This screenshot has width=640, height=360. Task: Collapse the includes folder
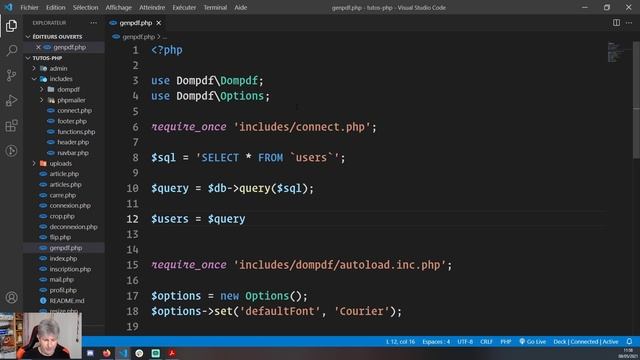click(x=61, y=79)
